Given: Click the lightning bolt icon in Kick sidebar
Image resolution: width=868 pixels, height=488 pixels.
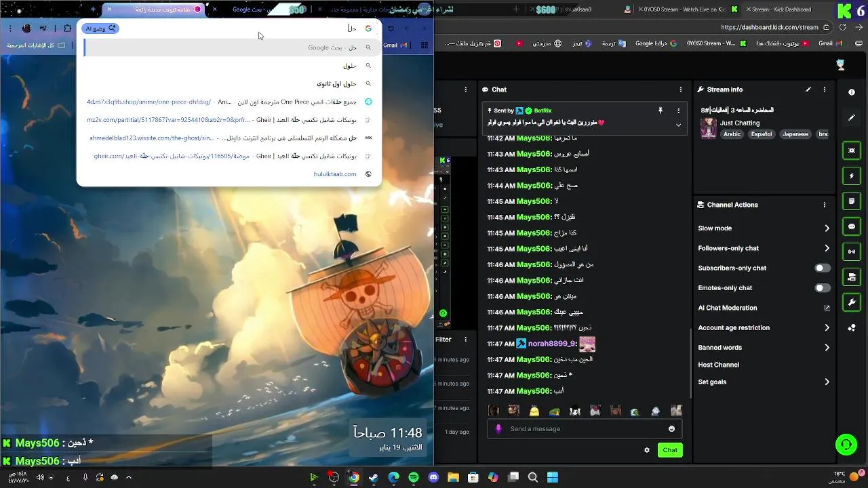Looking at the screenshot, I should (852, 176).
